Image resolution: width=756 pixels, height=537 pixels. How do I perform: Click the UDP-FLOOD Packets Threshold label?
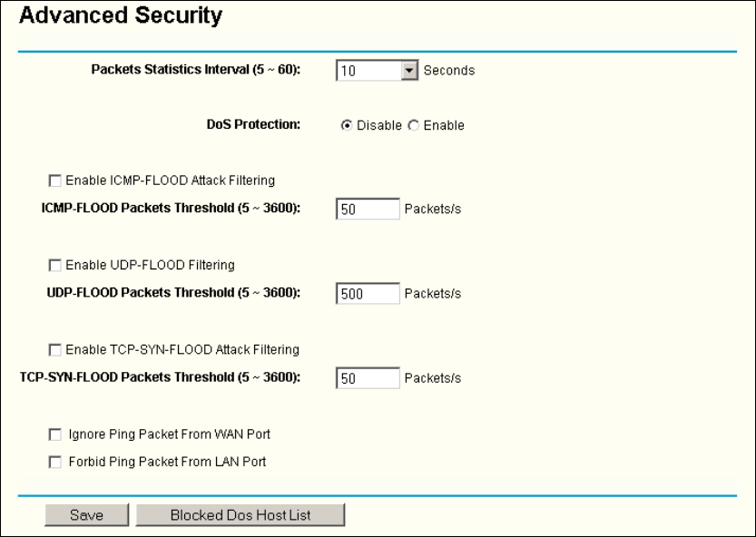point(174,293)
